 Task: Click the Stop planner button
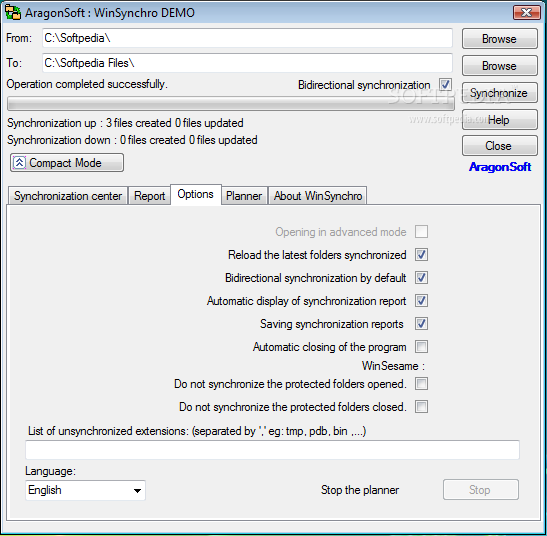(481, 490)
